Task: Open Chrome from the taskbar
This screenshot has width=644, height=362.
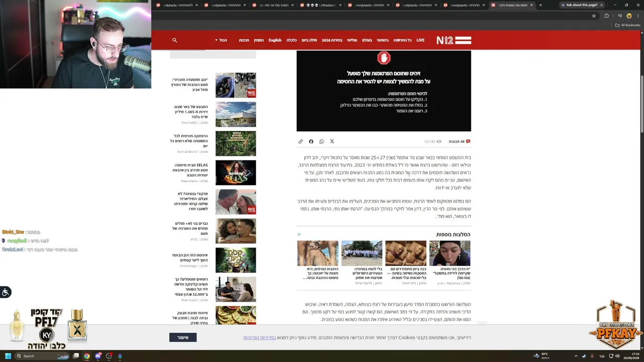Action: [87, 356]
